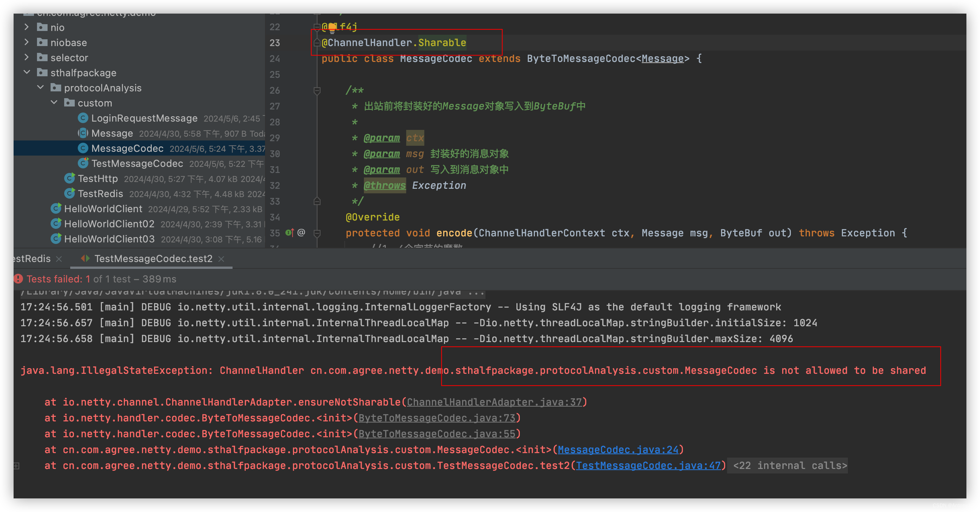Close the TestMessageCodec.test2 run tab
Viewport: 980px width, 512px height.
point(221,259)
